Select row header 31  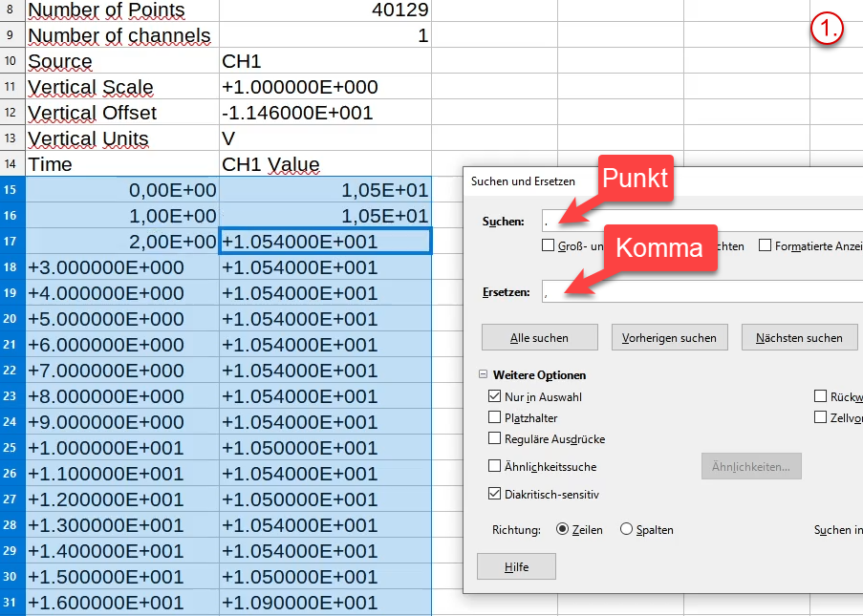12,603
